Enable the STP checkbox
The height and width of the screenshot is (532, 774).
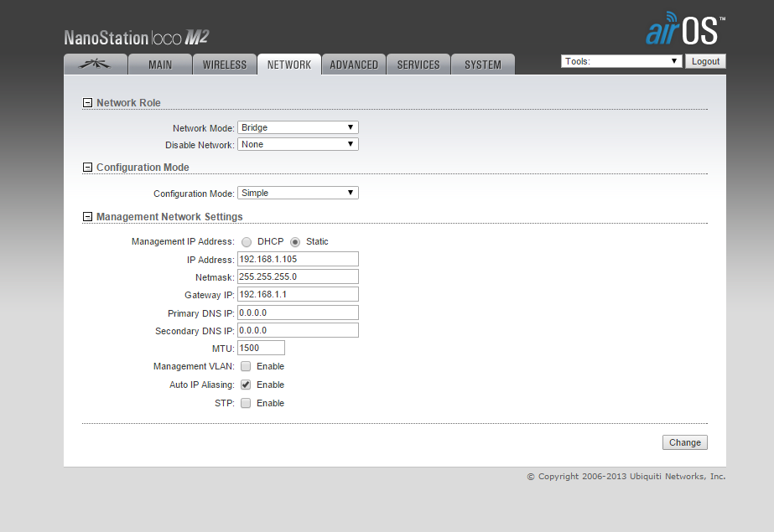246,403
